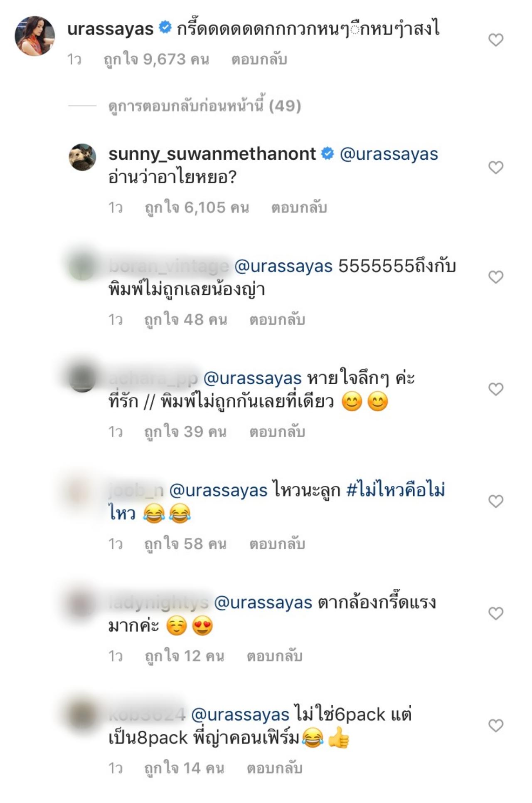532x803 pixels.
Task: Tap @urassayas mention in sunny's reply
Action: coord(389,154)
